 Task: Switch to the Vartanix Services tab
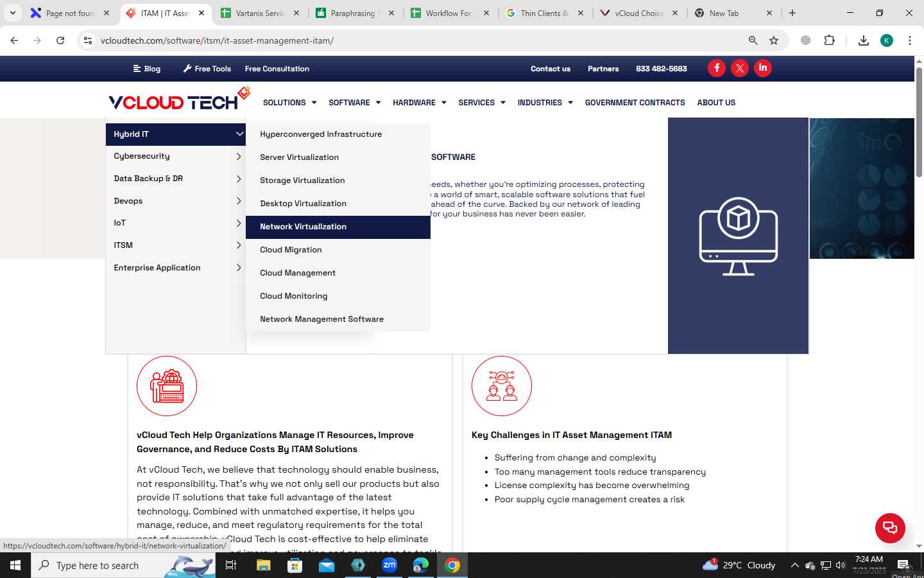click(259, 13)
